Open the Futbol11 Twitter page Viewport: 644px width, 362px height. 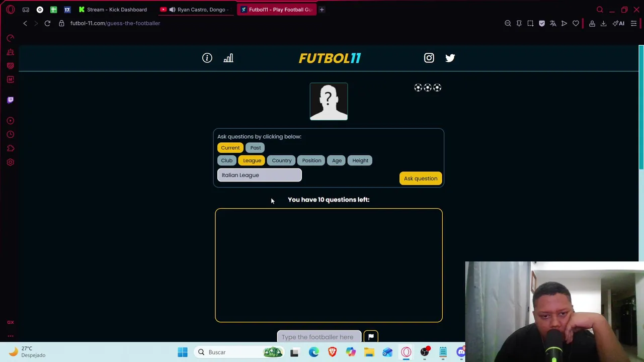[450, 58]
